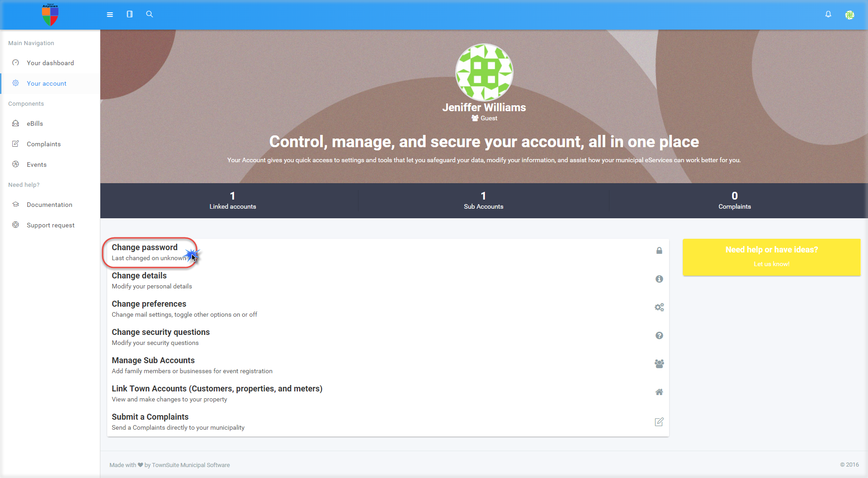Open Submit a Complaints option
Image resolution: width=868 pixels, height=478 pixels.
click(x=388, y=422)
